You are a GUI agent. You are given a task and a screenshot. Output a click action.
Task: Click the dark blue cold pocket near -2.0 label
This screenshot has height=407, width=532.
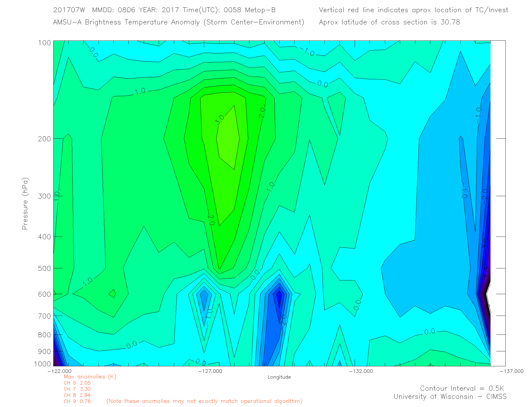[x=279, y=298]
